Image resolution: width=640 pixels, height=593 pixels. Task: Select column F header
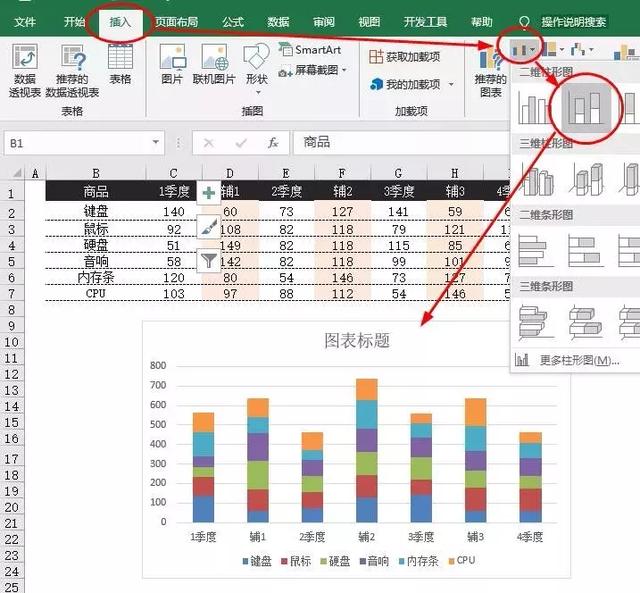tap(342, 173)
